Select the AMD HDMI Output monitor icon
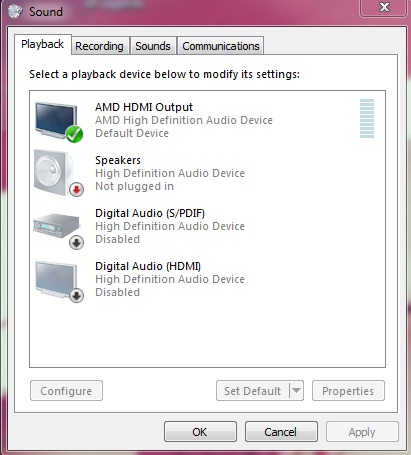 [x=56, y=121]
